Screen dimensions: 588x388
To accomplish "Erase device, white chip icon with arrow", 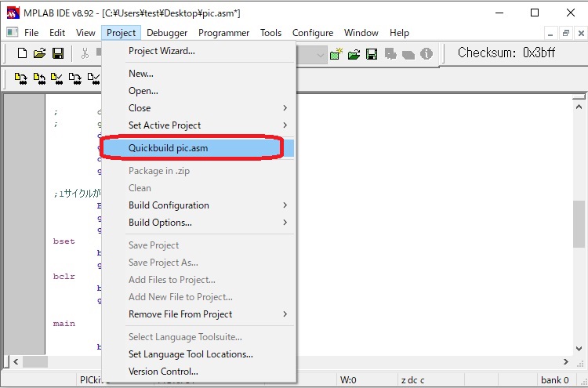I will (x=75, y=78).
